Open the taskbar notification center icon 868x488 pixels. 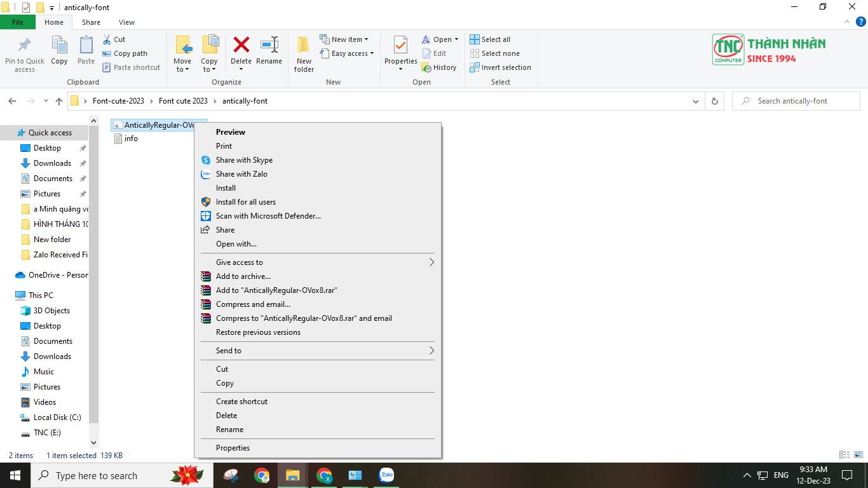(x=846, y=475)
